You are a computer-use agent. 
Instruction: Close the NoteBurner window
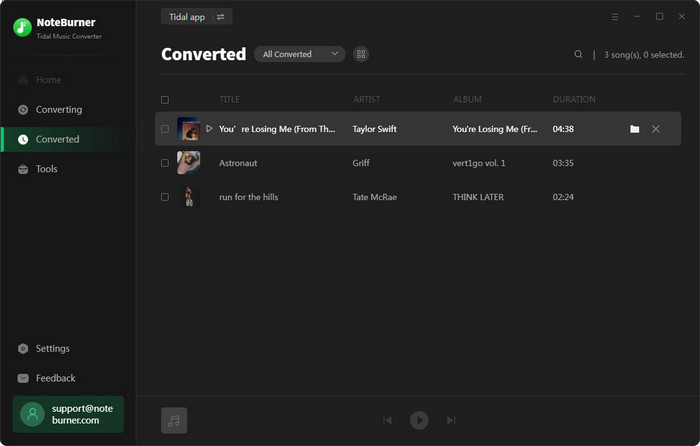coord(682,17)
